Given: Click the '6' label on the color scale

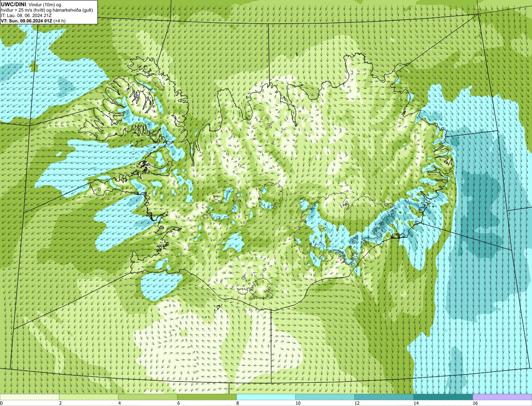Looking at the screenshot, I should coord(178,403).
